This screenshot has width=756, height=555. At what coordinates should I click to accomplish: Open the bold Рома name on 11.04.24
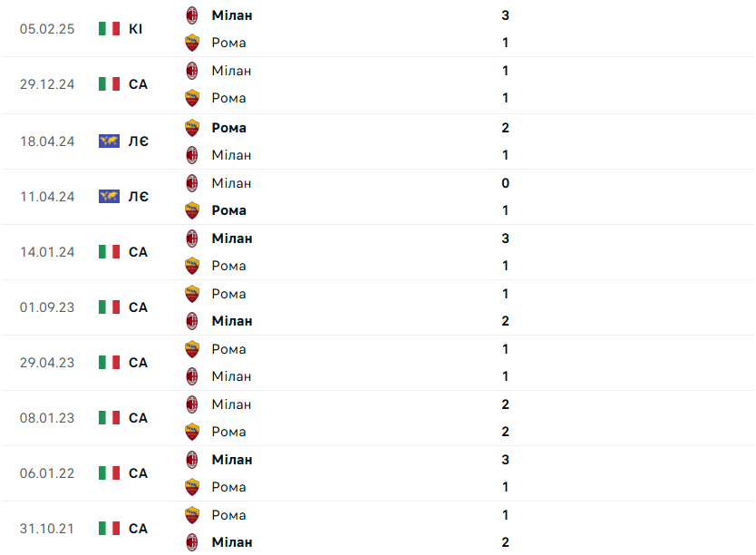click(x=229, y=210)
